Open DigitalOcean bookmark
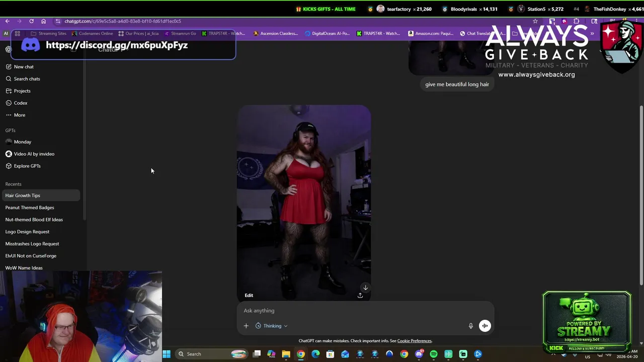 click(x=327, y=34)
